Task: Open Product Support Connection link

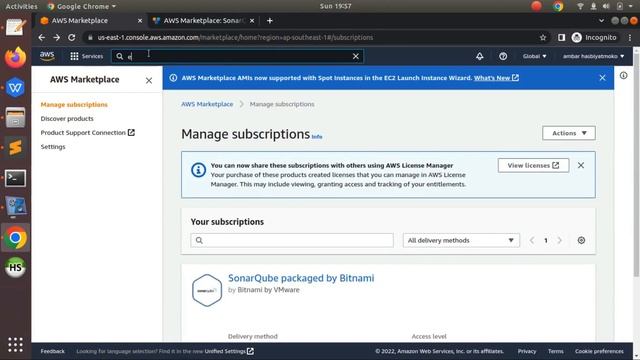Action: pyautogui.click(x=87, y=133)
